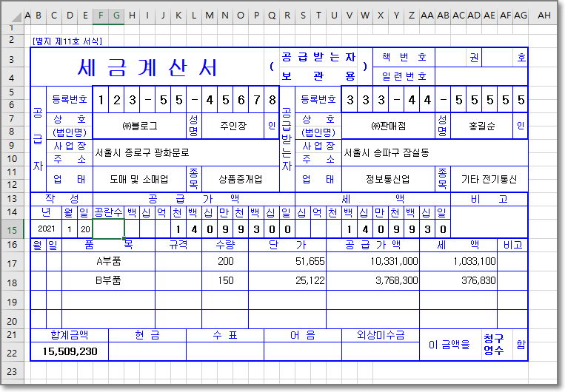Select the 정보통신업 business type cell
This screenshot has width=565, height=392.
(389, 179)
